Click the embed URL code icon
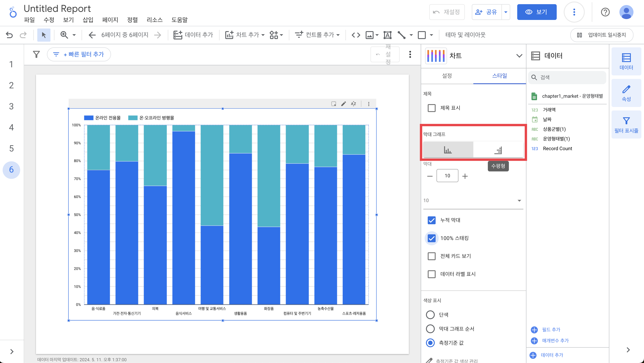This screenshot has width=644, height=363. tap(356, 35)
